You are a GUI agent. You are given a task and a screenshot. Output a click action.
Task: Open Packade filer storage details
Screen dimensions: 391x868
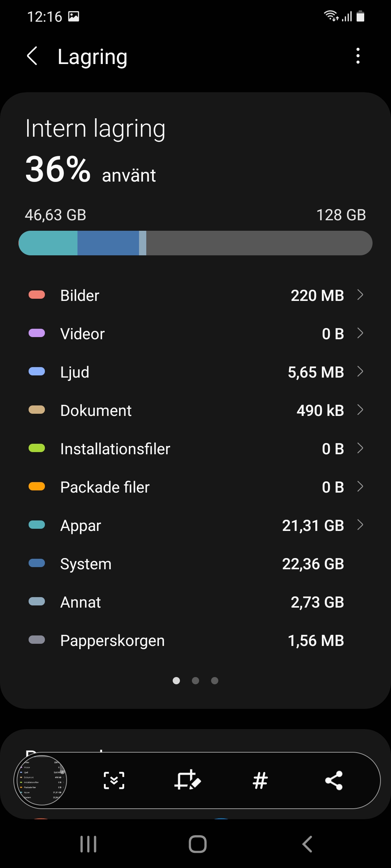point(195,487)
